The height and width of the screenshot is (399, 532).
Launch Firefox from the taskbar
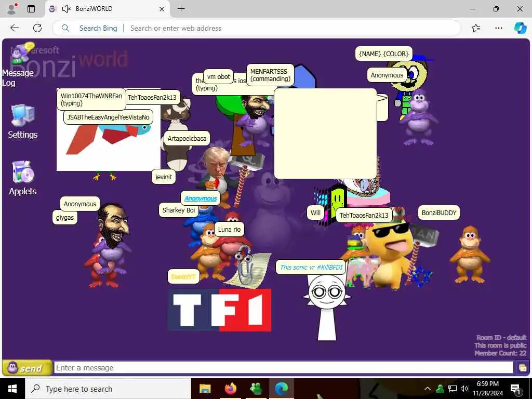(x=230, y=389)
